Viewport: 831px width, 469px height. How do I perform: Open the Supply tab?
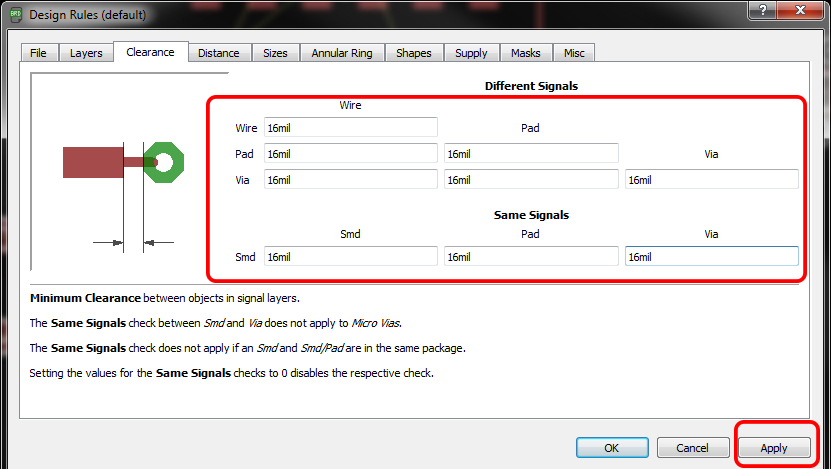[x=471, y=53]
